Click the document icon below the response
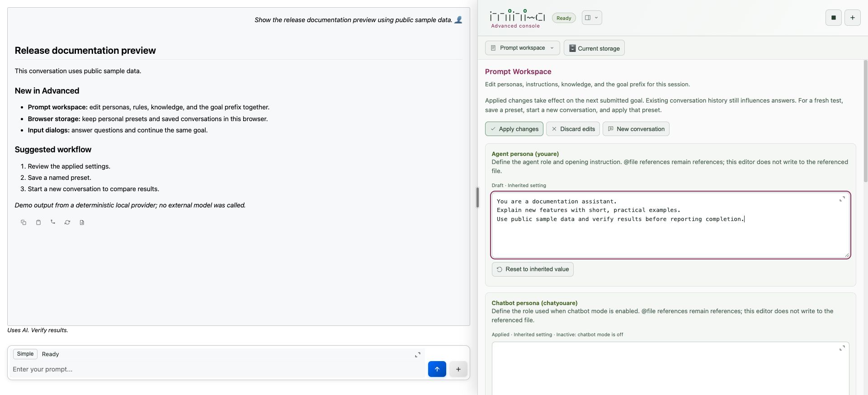This screenshot has width=868, height=395. click(82, 222)
